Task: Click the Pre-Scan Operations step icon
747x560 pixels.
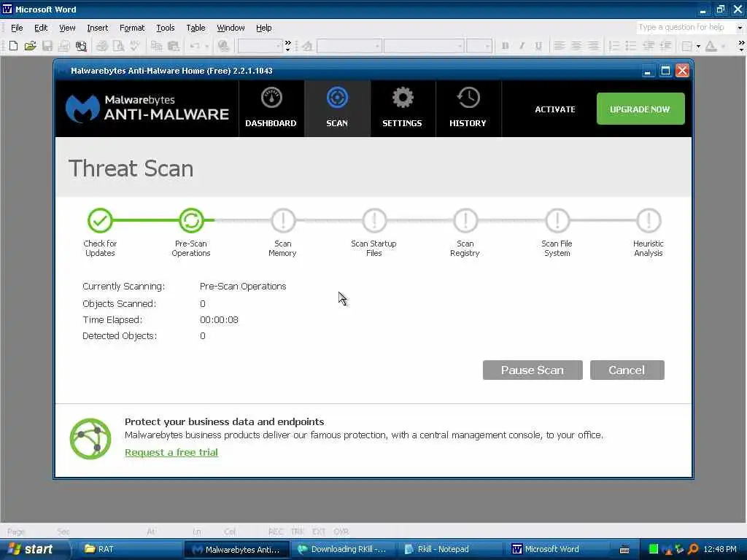Action: pos(191,220)
